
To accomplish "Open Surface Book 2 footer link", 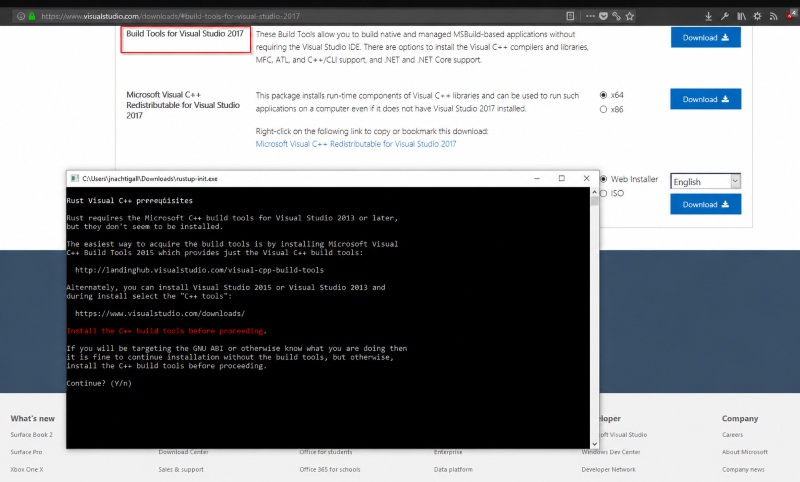I will [x=32, y=435].
